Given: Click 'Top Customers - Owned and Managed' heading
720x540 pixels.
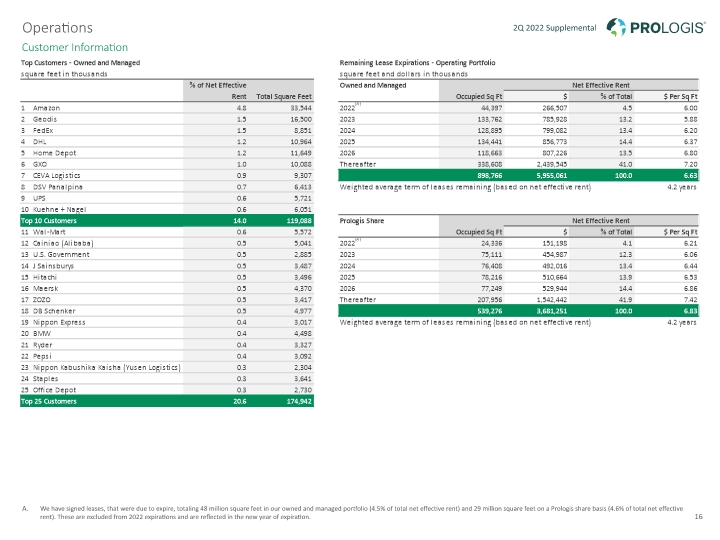Looking at the screenshot, I should (x=80, y=62).
